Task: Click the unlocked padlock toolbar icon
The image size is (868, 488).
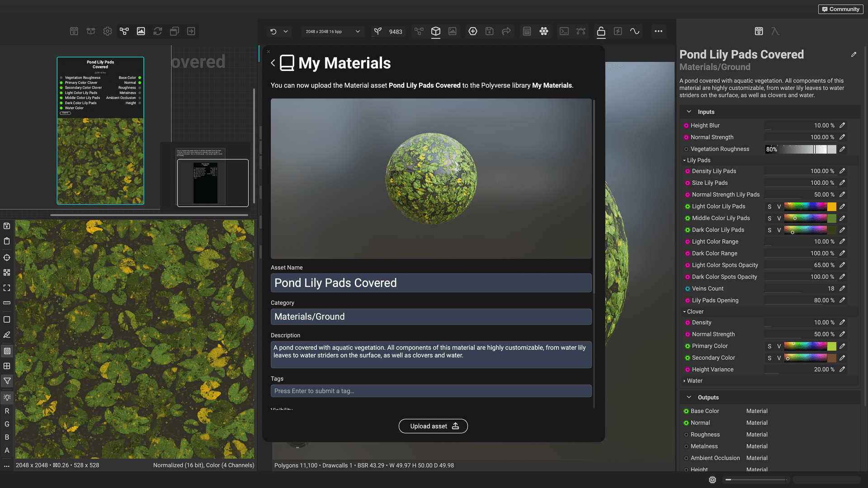Action: point(601,31)
